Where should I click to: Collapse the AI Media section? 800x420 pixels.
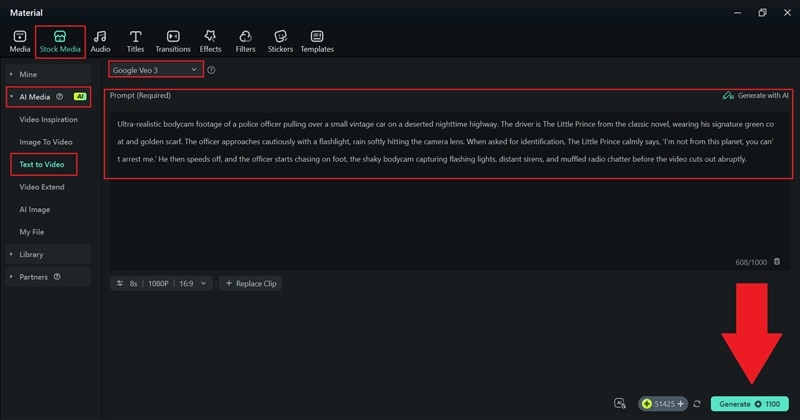pos(12,97)
